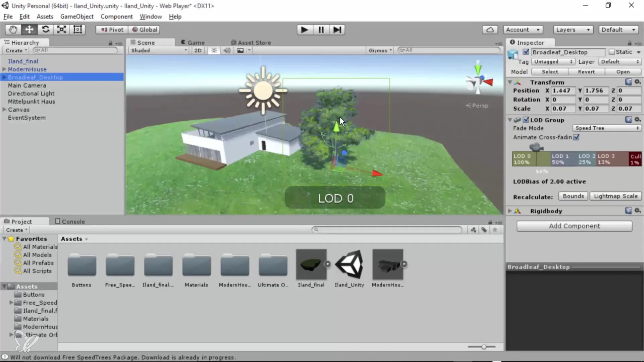Screen dimensions: 644x362
Task: Open the Fade Mode Speed Tree dropdown
Action: [607, 128]
